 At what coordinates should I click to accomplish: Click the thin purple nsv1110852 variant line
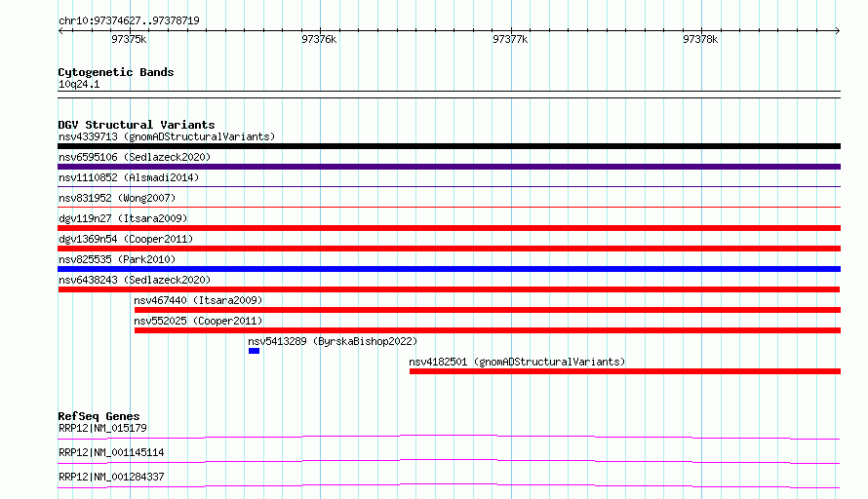click(x=449, y=187)
